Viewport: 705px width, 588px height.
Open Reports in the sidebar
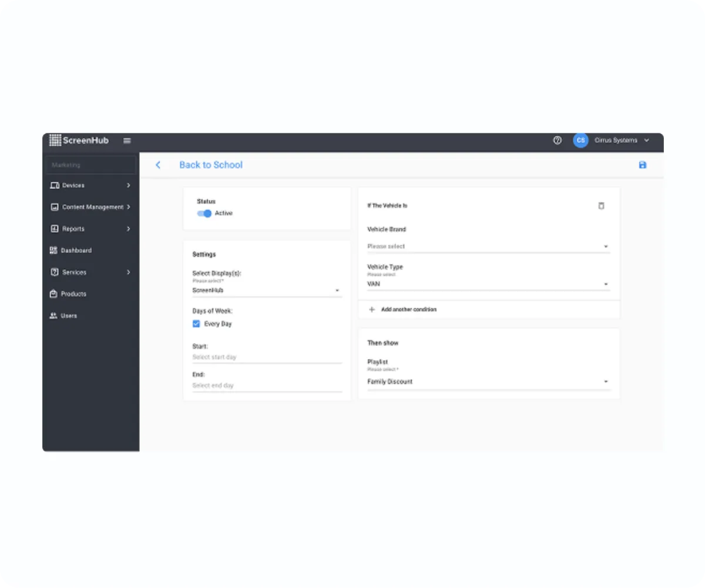click(90, 229)
